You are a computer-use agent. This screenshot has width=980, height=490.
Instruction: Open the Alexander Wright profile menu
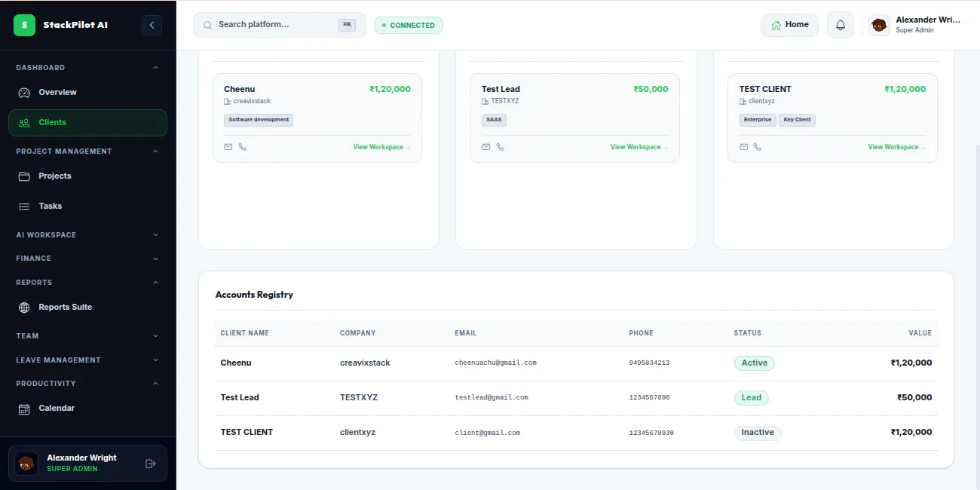click(915, 25)
